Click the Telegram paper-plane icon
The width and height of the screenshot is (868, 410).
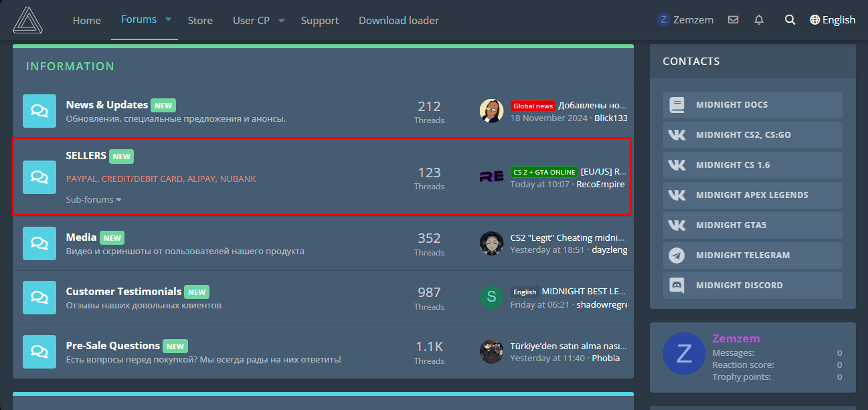[677, 255]
